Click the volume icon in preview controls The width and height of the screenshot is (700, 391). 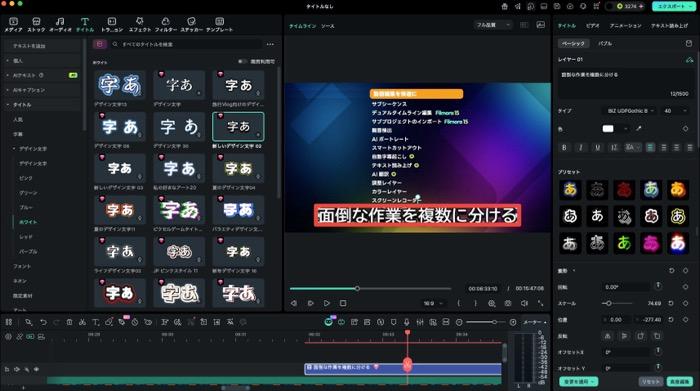point(524,303)
